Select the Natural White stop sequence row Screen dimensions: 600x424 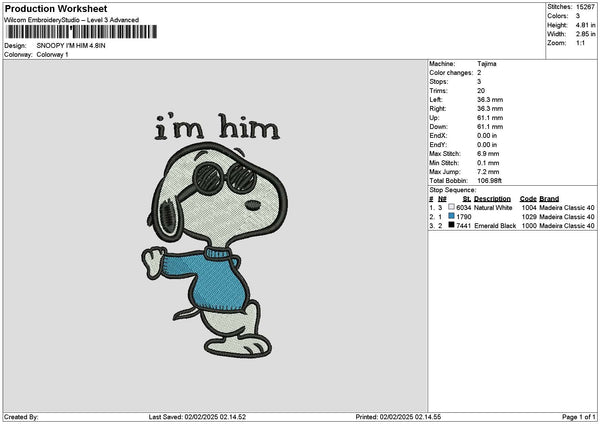coord(511,207)
